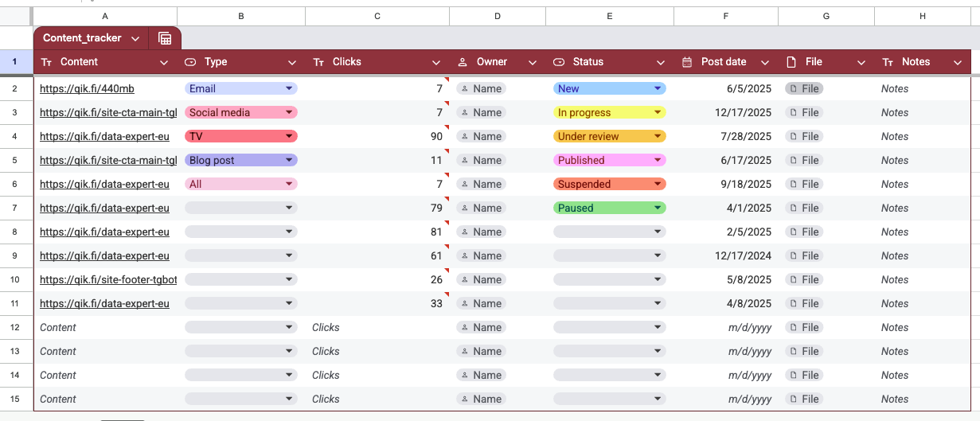The width and height of the screenshot is (980, 421).
Task: Click the Name people chip in row 15
Action: [482, 400]
